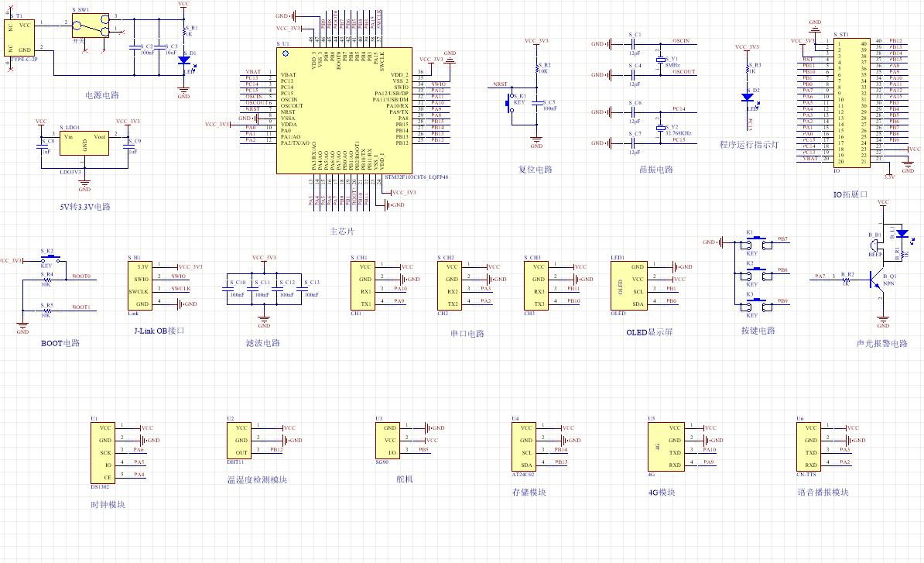Select the K2 key switch on PB8
The height and width of the screenshot is (563, 924).
point(757,273)
